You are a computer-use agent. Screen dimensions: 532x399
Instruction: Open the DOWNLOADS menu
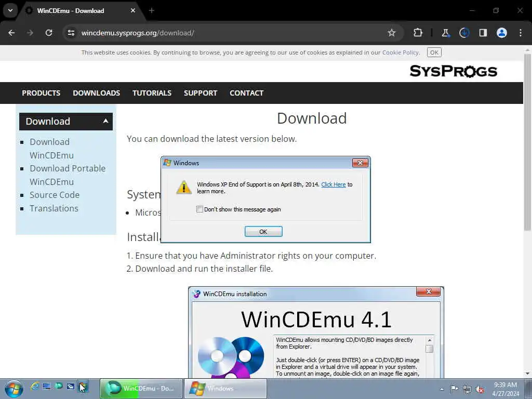click(96, 93)
